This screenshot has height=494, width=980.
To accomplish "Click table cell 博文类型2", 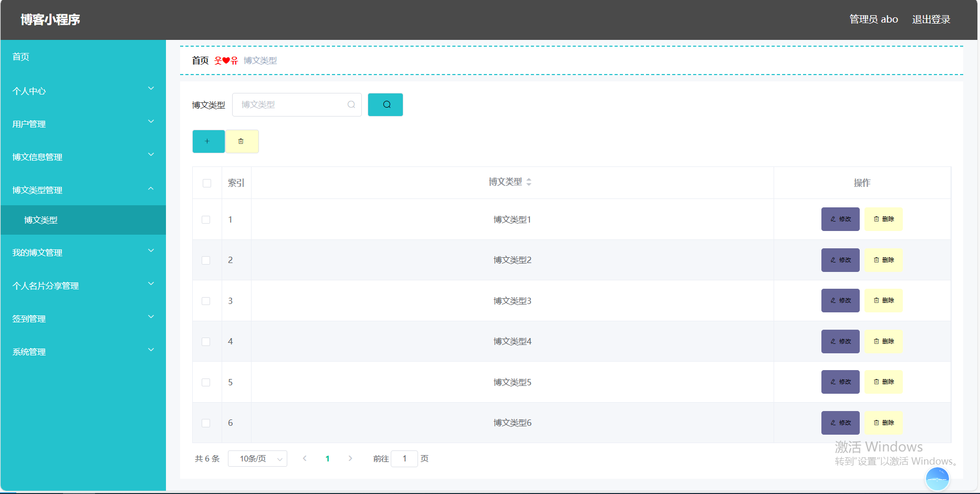I will coord(512,260).
